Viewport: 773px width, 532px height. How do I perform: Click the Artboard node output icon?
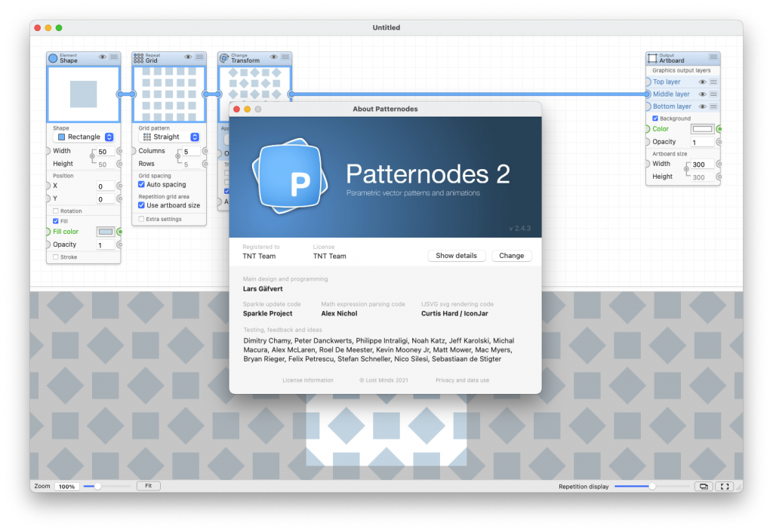[653, 58]
